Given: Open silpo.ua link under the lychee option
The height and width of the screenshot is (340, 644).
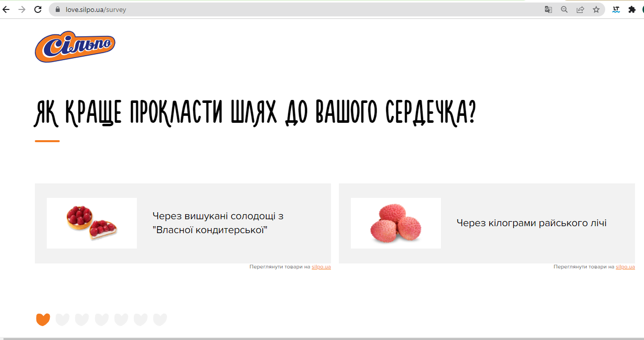Looking at the screenshot, I should (x=625, y=267).
